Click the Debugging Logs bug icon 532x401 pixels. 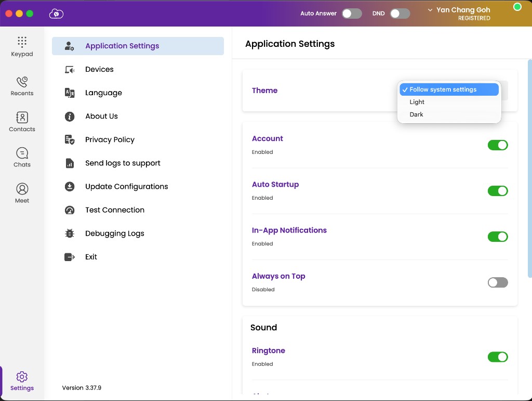click(70, 233)
